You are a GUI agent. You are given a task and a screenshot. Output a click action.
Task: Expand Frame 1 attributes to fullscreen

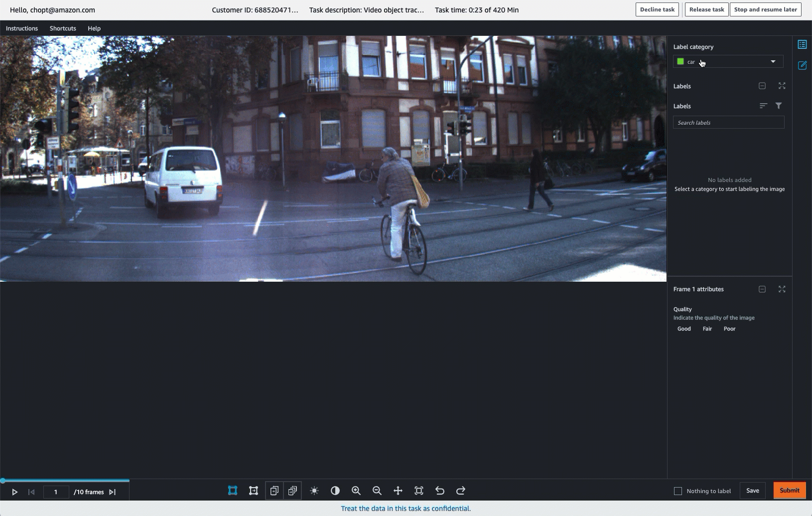pyautogui.click(x=782, y=289)
